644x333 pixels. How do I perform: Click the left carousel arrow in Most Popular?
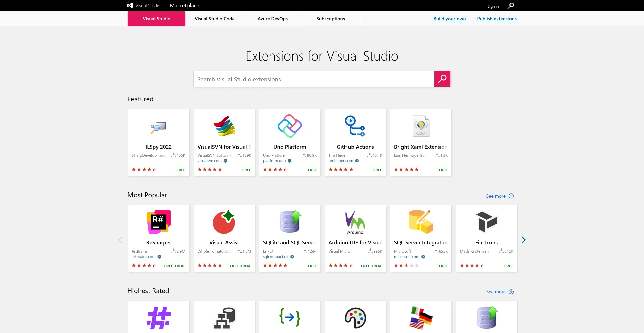click(120, 240)
